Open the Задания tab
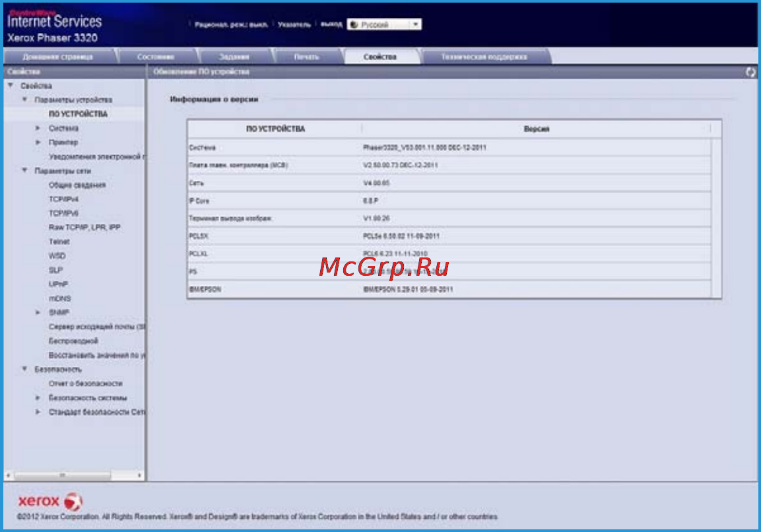 pos(234,57)
